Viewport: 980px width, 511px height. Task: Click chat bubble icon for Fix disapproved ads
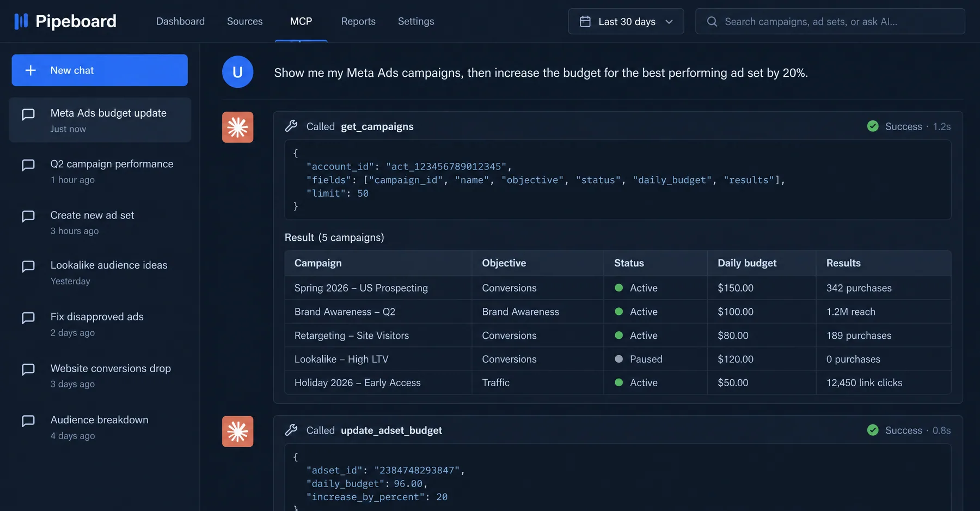coord(28,318)
